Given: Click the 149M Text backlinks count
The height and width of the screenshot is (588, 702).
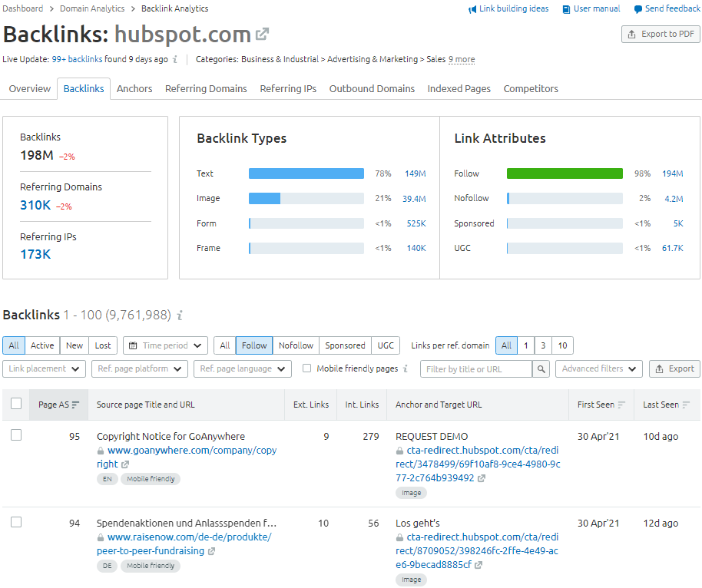Looking at the screenshot, I should (415, 173).
